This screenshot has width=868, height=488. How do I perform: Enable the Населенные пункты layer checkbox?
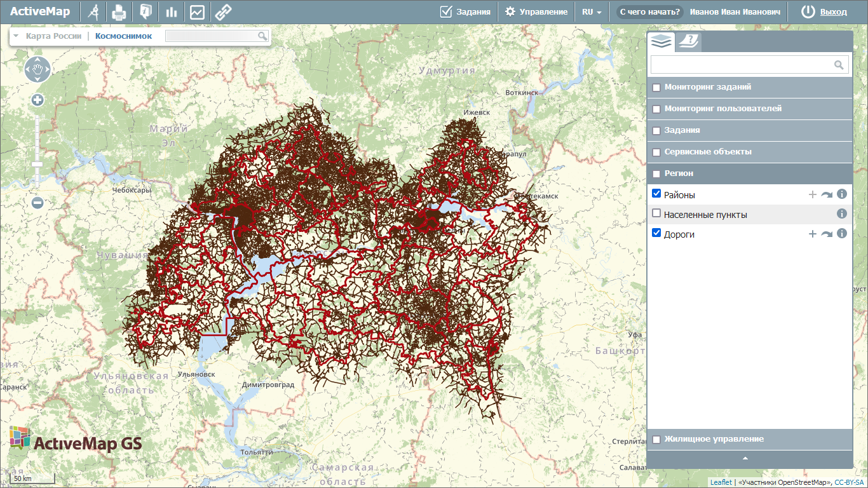(656, 213)
